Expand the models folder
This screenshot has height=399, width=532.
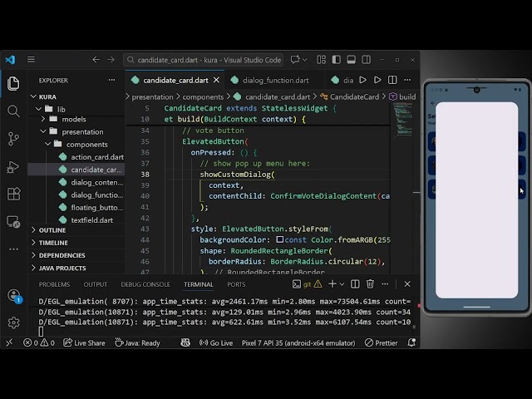[x=76, y=120]
